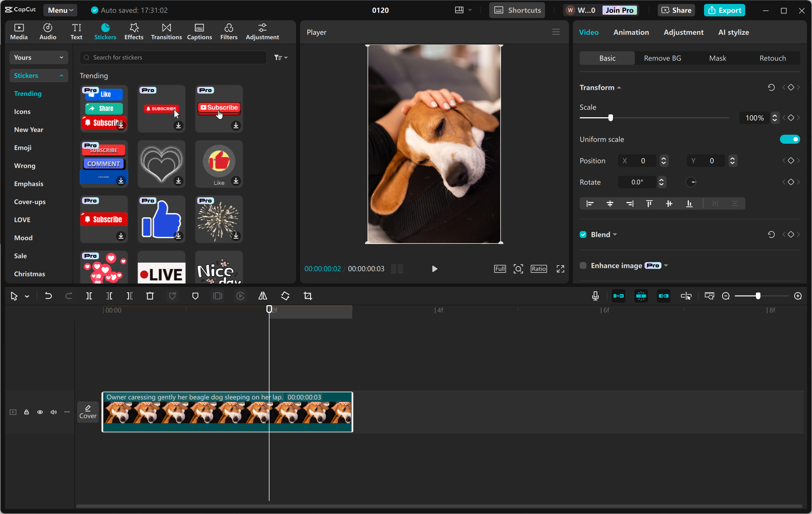
Task: Open the Menu dropdown
Action: click(x=60, y=10)
